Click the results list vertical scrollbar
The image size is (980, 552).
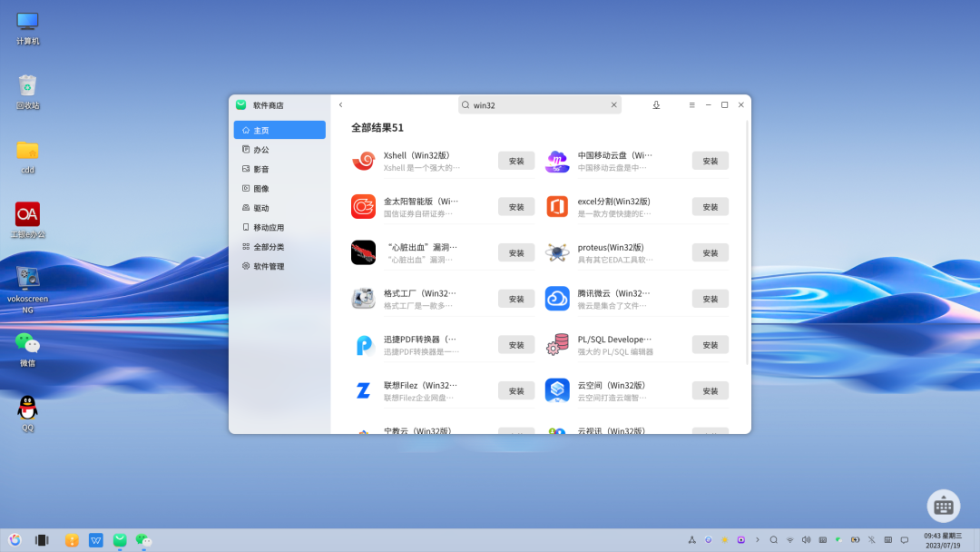[x=748, y=245]
